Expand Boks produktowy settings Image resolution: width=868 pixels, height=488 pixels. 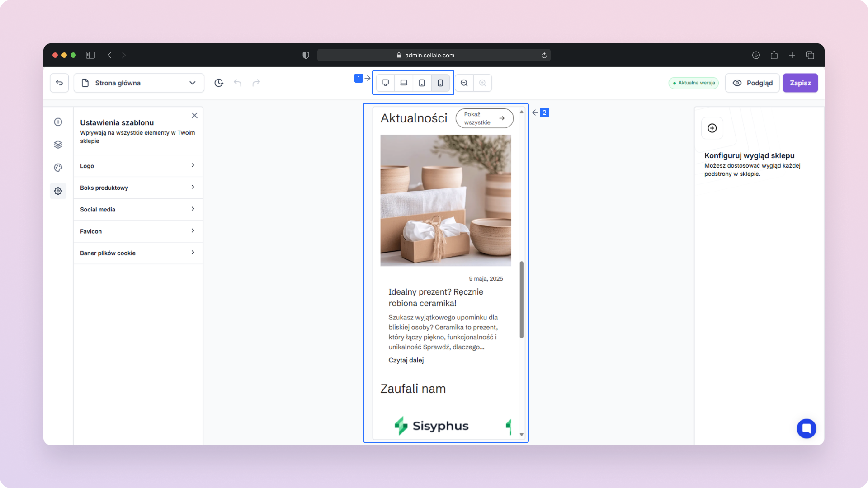click(138, 188)
